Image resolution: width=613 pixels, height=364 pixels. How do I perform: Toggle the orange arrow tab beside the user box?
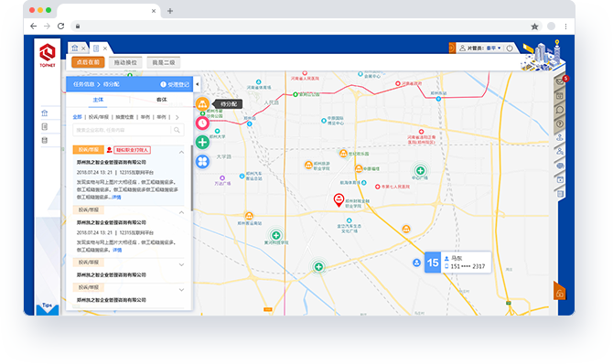[452, 48]
